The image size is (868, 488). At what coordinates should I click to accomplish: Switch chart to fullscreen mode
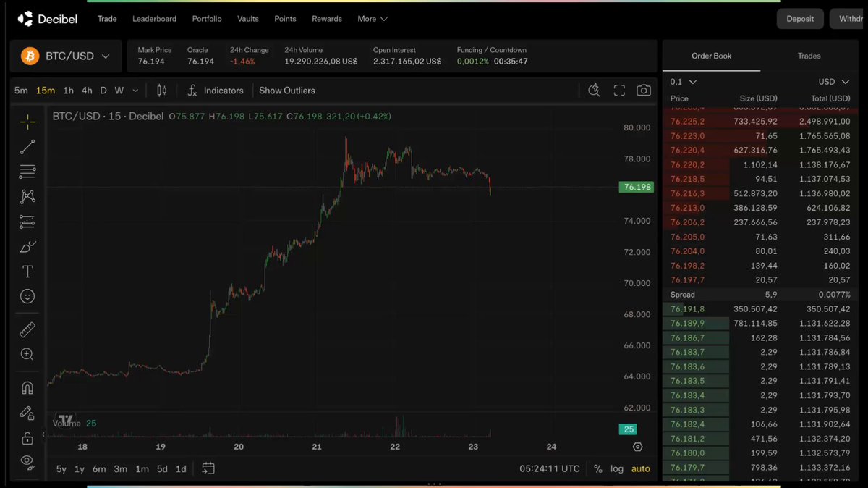(619, 91)
